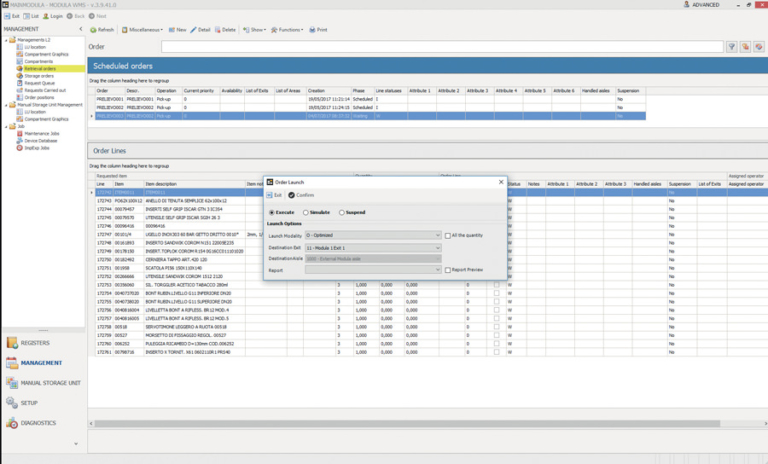This screenshot has height=464, width=768.
Task: Click Exit button in Order Launch dialog
Action: coord(274,195)
